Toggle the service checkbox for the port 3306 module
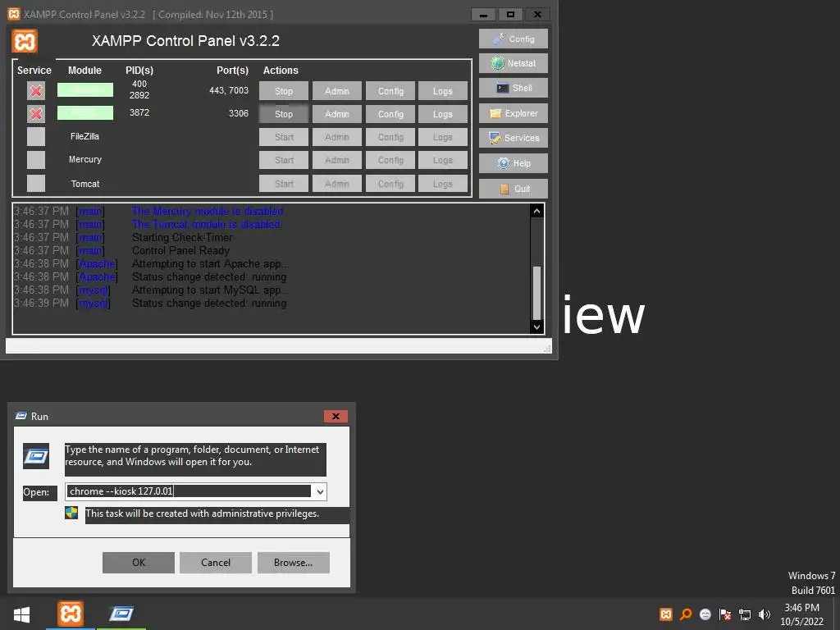The width and height of the screenshot is (840, 630). click(36, 113)
